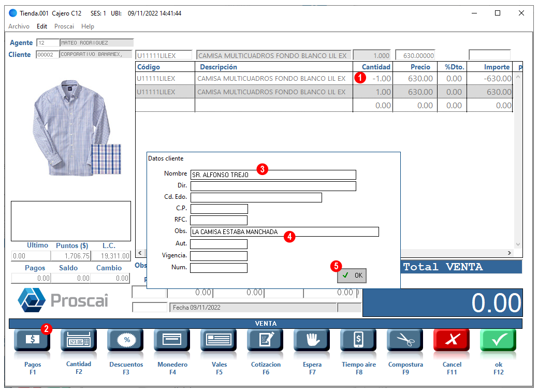Click the Total VENTA amount 0.00
The width and height of the screenshot is (538, 392).
tap(443, 303)
